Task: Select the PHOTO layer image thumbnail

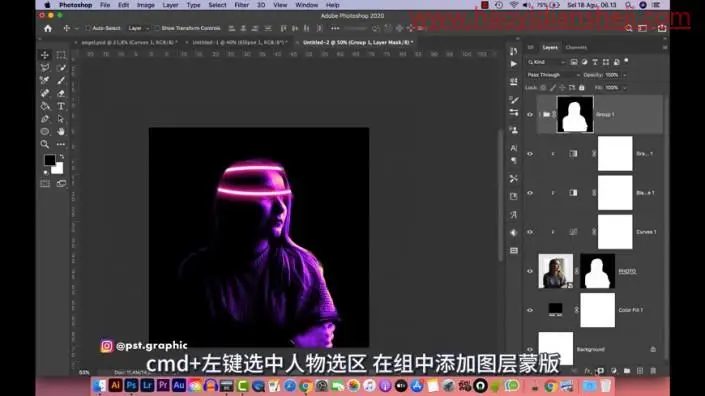Action: (556, 271)
